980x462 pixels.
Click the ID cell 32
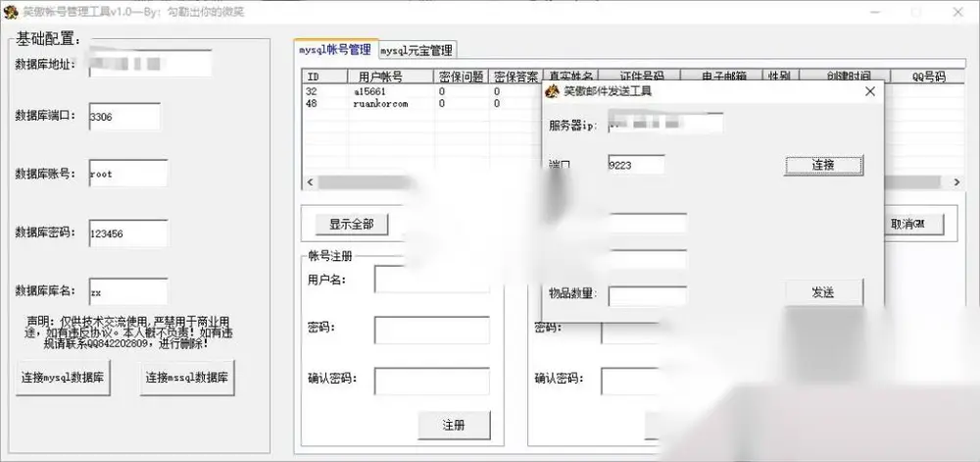tap(312, 92)
